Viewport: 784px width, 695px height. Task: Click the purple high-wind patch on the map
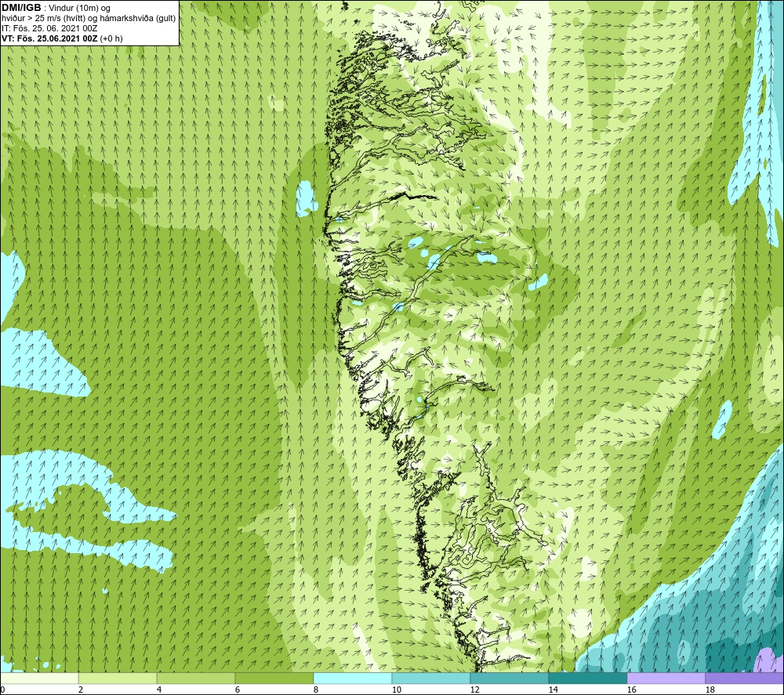768,660
